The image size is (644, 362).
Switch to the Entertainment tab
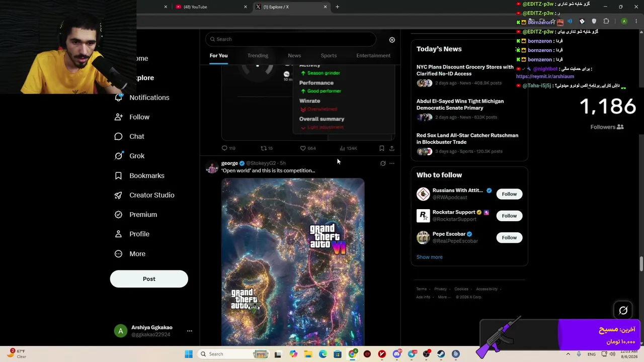(x=373, y=55)
